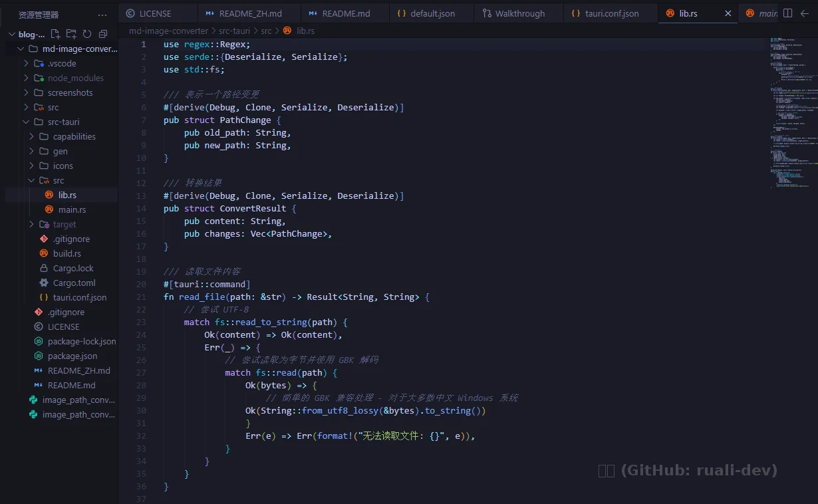Create a new folder in Explorer

71,33
